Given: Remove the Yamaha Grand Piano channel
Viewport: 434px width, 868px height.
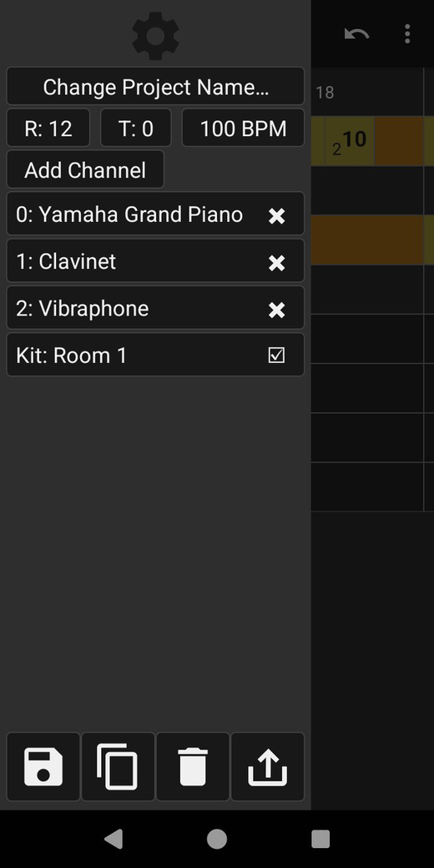Looking at the screenshot, I should click(277, 215).
